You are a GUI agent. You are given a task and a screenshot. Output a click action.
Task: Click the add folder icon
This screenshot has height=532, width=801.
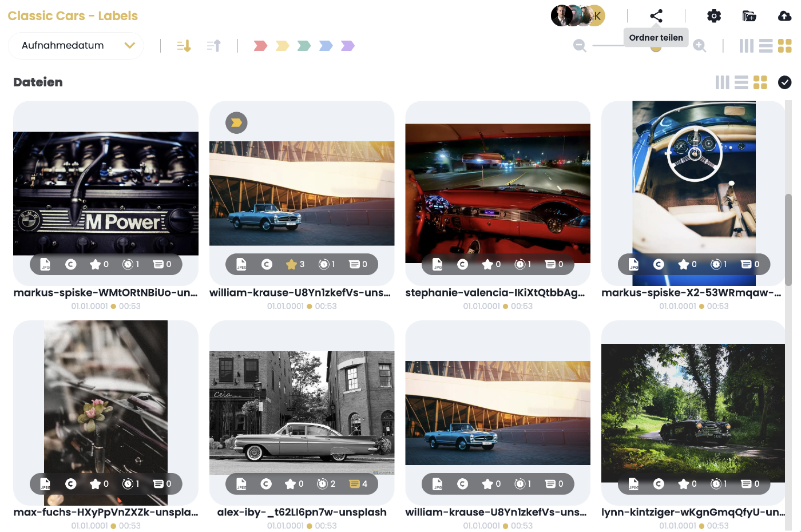749,16
